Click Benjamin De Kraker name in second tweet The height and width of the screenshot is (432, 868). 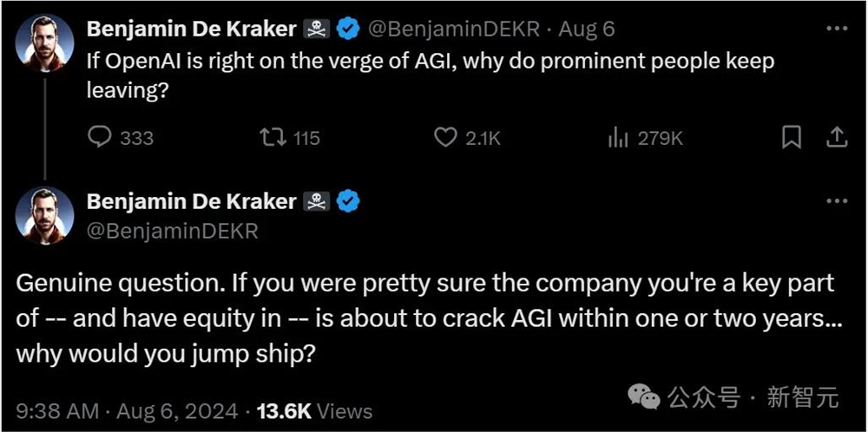[191, 202]
